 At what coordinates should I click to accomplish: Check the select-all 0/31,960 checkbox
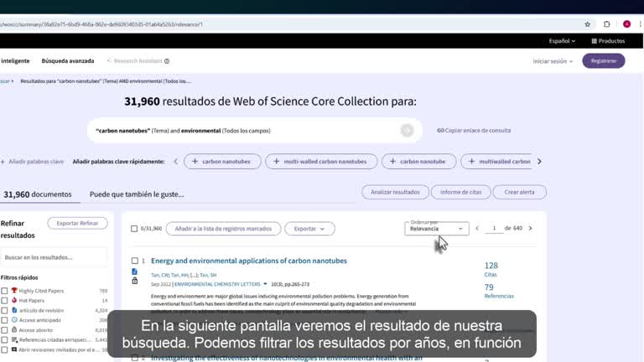134,229
